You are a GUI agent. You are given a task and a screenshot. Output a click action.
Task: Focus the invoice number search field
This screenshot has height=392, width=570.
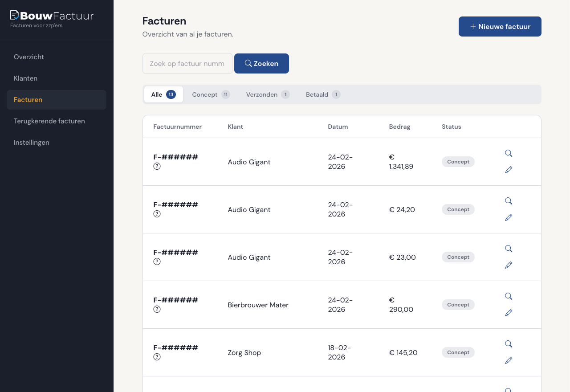(187, 64)
